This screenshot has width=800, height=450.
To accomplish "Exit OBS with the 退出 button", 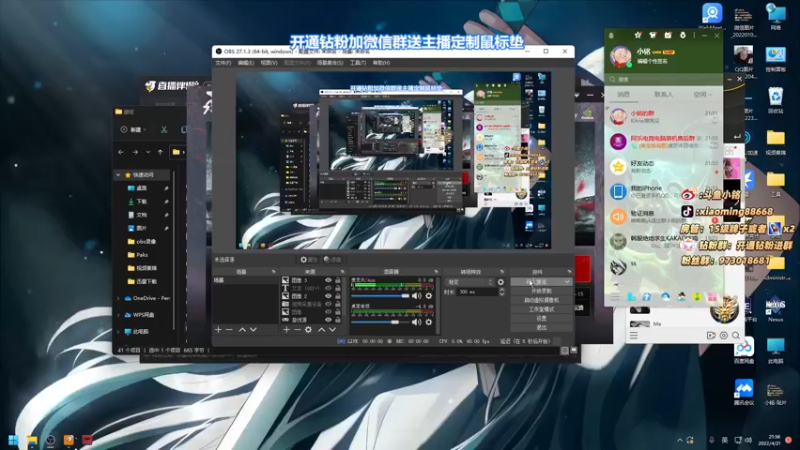I will (x=541, y=327).
